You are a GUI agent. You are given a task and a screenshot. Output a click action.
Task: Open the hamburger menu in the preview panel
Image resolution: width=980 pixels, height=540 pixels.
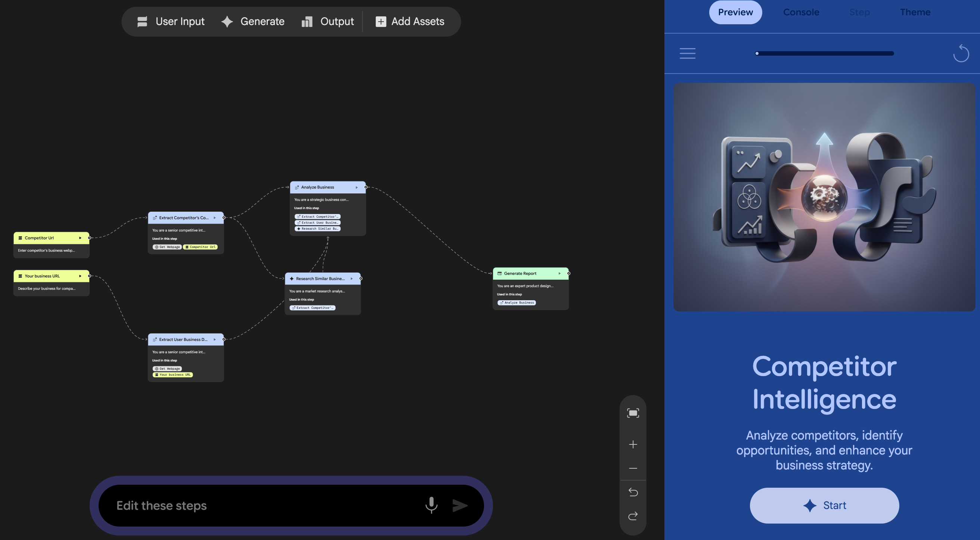(x=688, y=53)
